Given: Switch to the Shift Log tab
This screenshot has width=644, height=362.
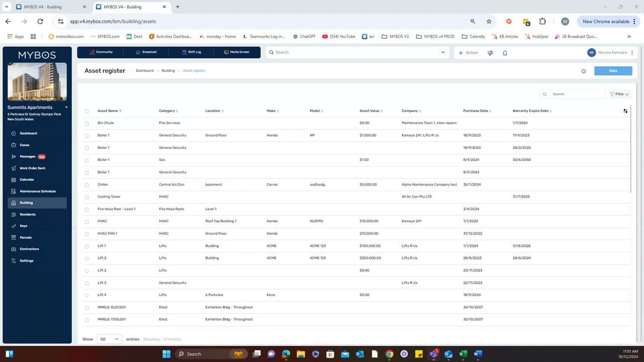Looking at the screenshot, I should [191, 52].
